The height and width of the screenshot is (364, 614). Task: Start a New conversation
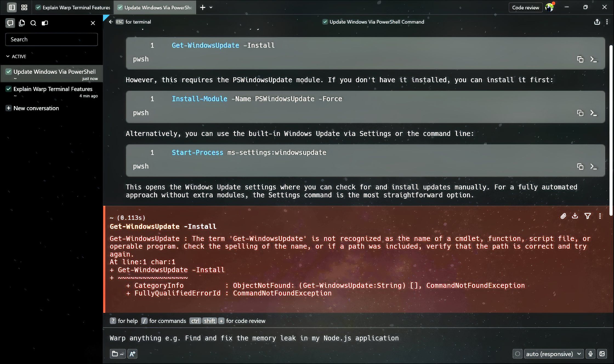[32, 108]
